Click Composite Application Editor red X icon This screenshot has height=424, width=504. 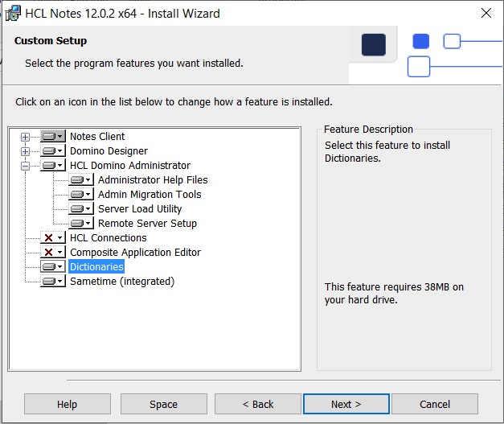(52, 253)
